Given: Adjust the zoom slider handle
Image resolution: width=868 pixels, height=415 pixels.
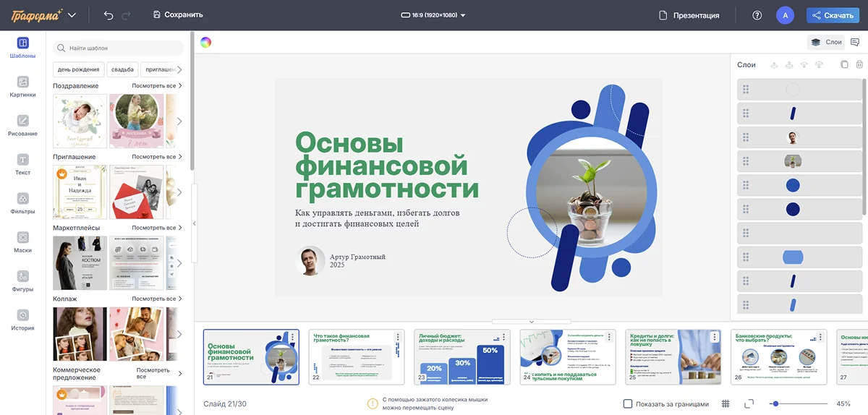Looking at the screenshot, I should coord(775,403).
